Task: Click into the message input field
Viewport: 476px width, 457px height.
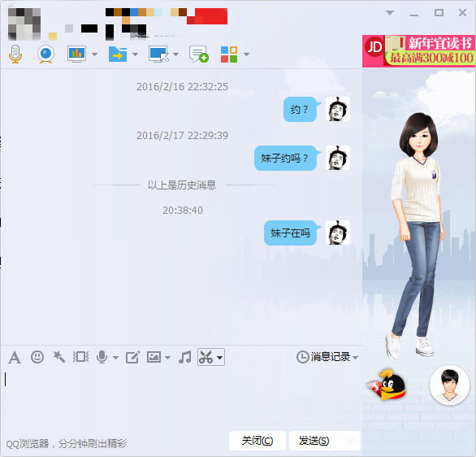Action: tap(181, 398)
